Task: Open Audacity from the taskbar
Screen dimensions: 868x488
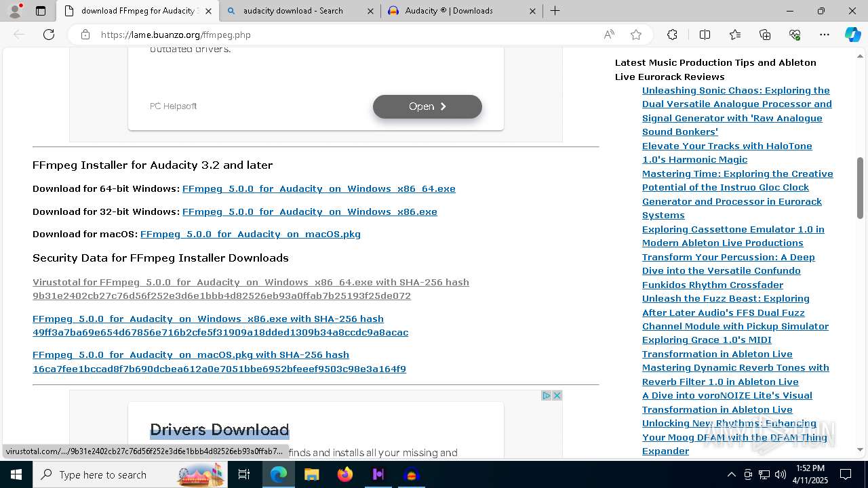Action: (x=411, y=474)
